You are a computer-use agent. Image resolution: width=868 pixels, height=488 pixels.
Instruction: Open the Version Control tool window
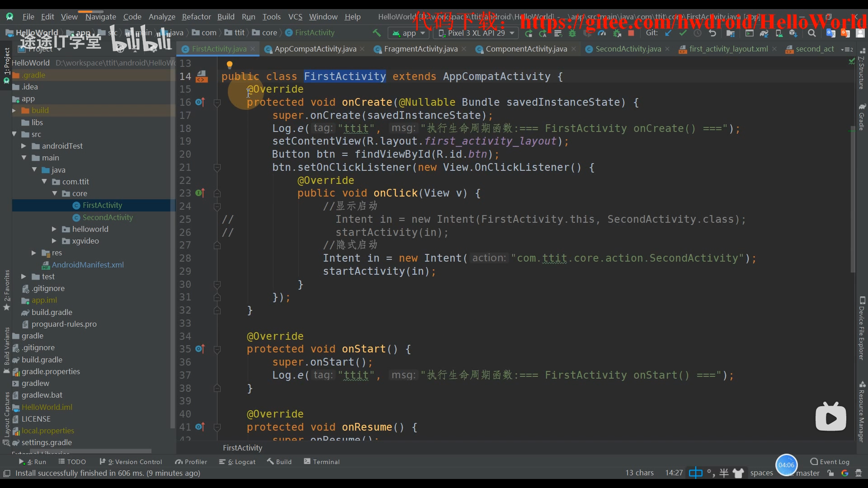(x=131, y=462)
